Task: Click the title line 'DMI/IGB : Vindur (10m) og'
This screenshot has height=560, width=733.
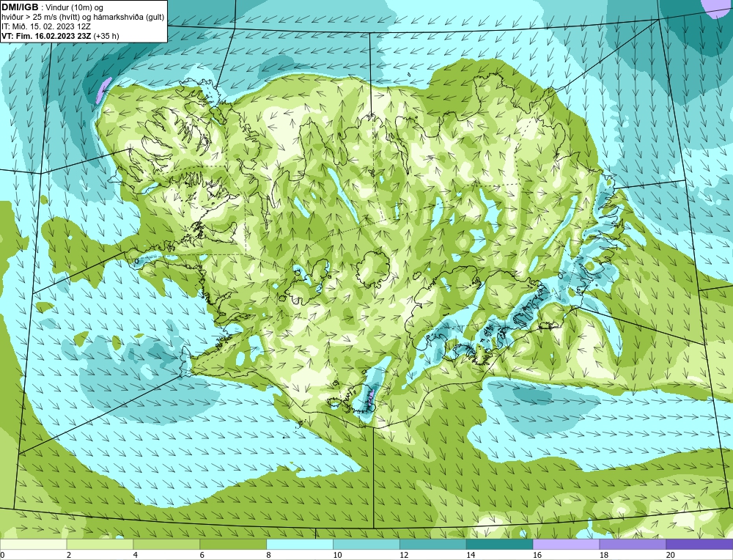Action: click(52, 7)
